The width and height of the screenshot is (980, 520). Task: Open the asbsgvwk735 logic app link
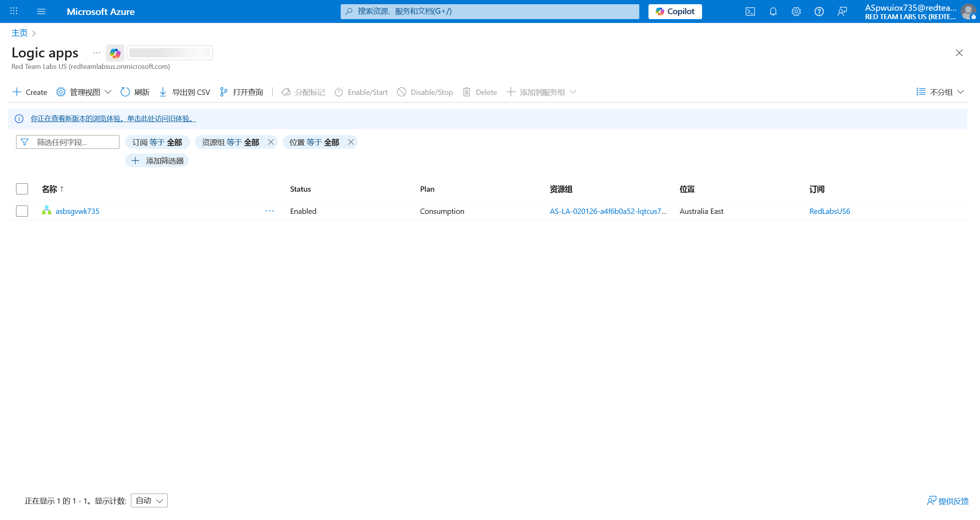(x=77, y=211)
